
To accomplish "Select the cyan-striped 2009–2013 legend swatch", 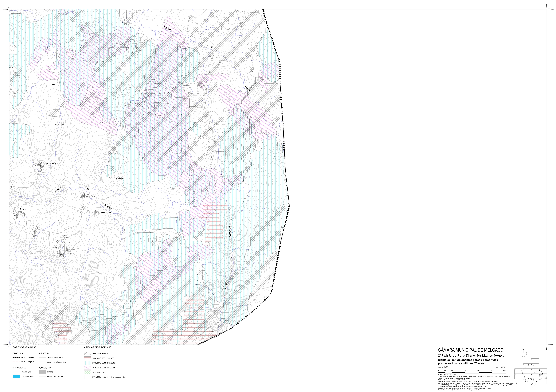I will point(87,363).
